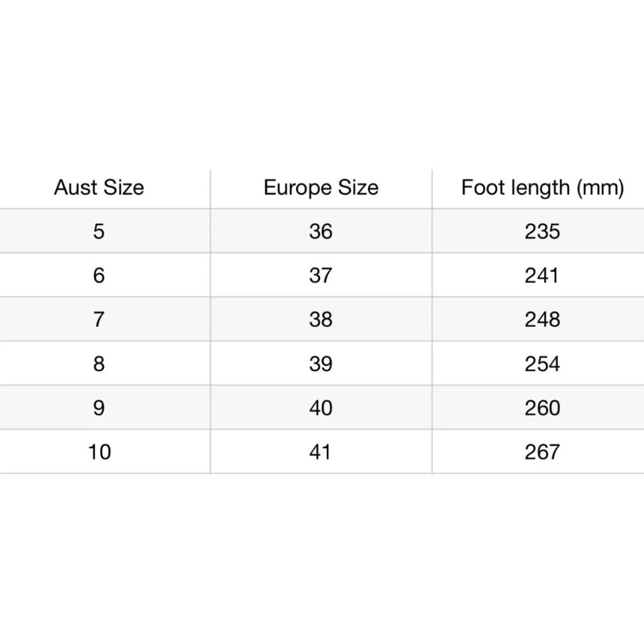Image resolution: width=644 pixels, height=644 pixels.
Task: Select Europe size 36 cell
Action: pyautogui.click(x=320, y=231)
